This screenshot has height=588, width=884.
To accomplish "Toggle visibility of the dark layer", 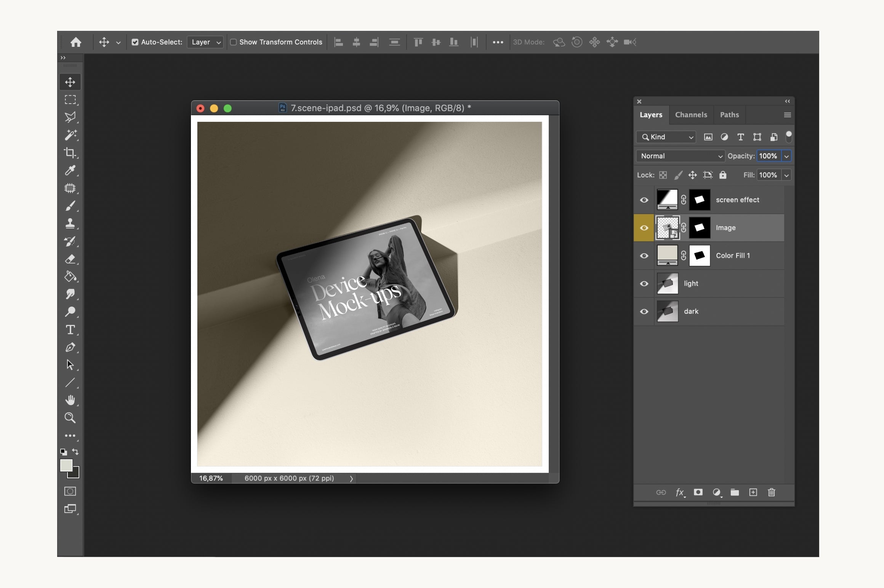I will pyautogui.click(x=644, y=310).
